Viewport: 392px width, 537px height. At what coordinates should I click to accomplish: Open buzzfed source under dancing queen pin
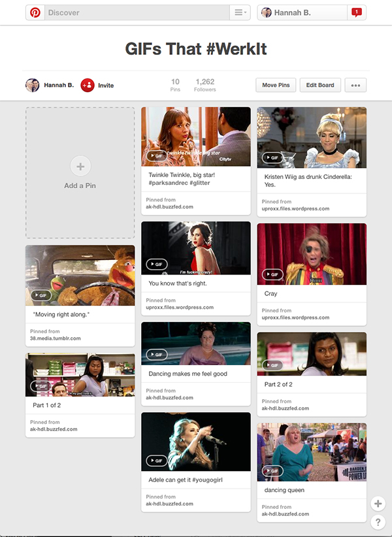[x=286, y=514]
